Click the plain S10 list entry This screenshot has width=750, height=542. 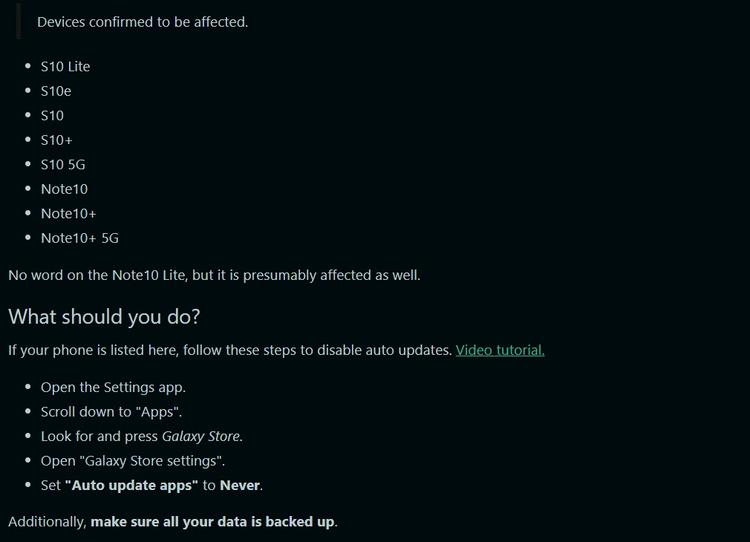[52, 115]
